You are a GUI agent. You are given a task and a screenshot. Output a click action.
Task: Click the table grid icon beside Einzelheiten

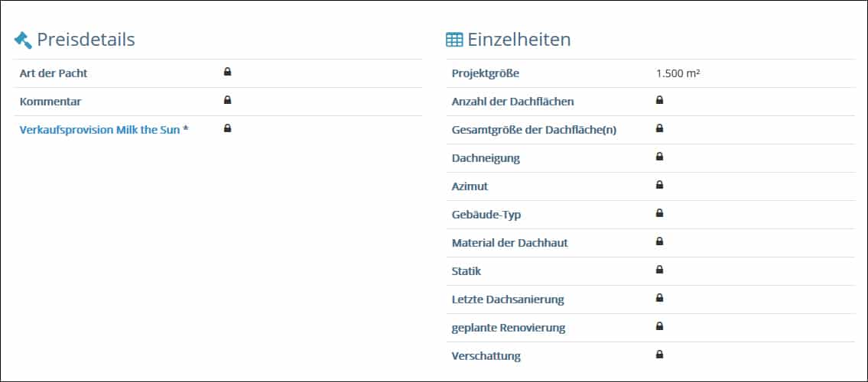(454, 40)
